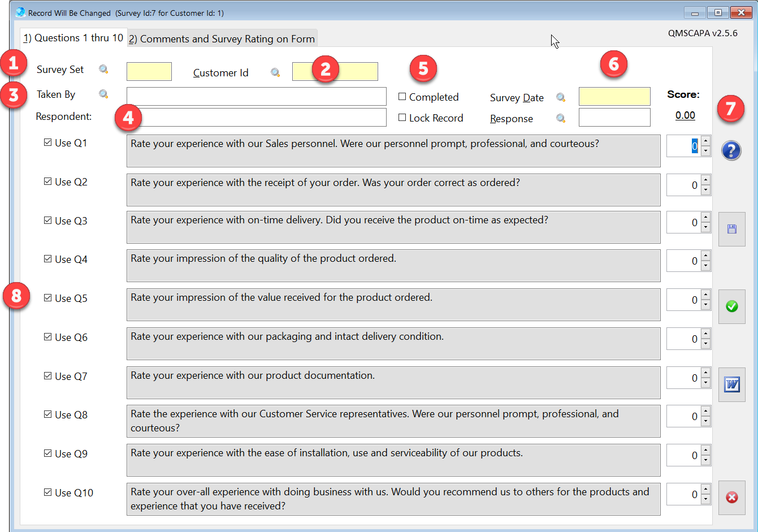The image size is (758, 532).
Task: Click inside the Respondent text field
Action: [x=254, y=117]
